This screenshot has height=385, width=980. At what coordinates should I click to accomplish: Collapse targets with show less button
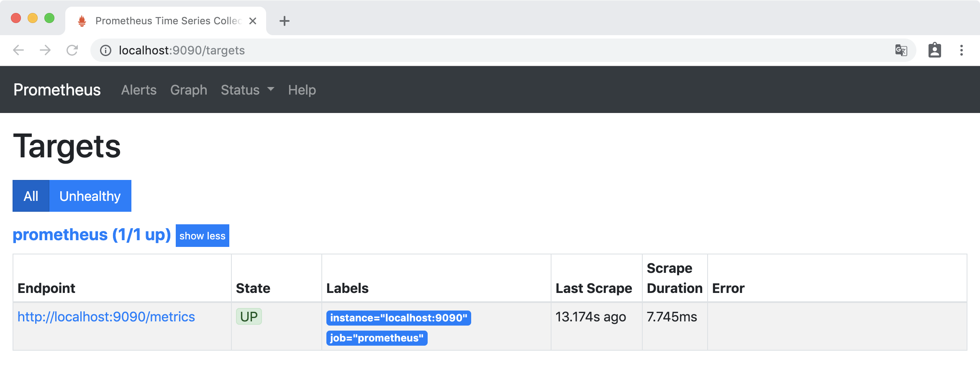(202, 236)
